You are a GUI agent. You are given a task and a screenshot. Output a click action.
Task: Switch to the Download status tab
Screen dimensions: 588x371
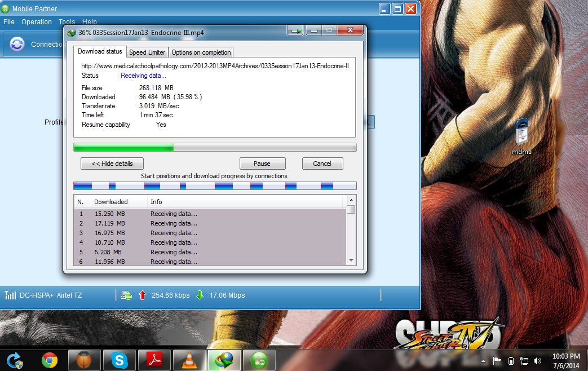click(x=100, y=51)
